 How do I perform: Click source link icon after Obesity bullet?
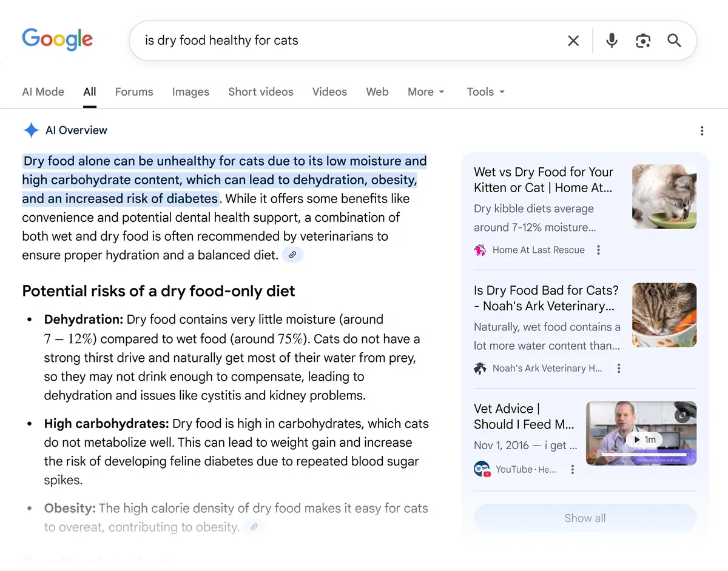click(254, 527)
